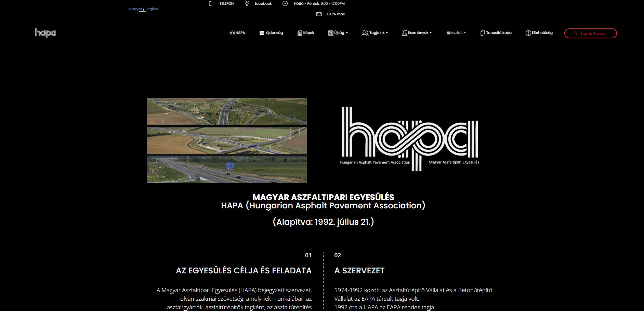Expand the Események dropdown arrow
This screenshot has width=644, height=311.
pos(431,33)
